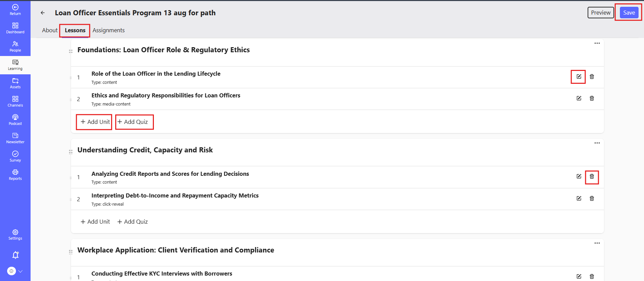Delete the Role of the Loan Officer unit
644x281 pixels.
coord(592,77)
